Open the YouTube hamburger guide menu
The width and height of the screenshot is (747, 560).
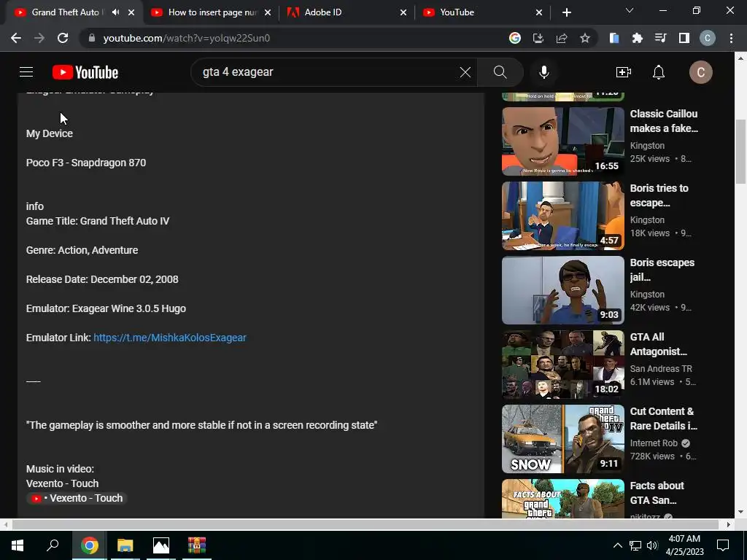coord(26,72)
